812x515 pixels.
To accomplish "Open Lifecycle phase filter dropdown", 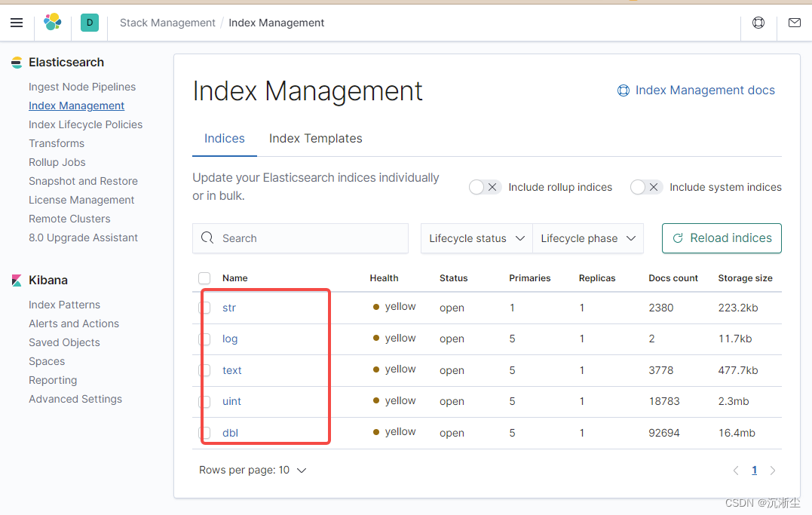I will 588,238.
